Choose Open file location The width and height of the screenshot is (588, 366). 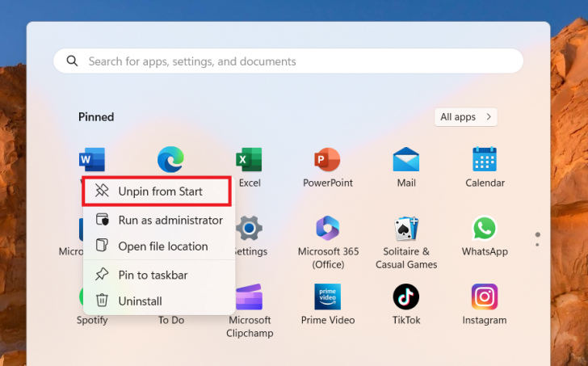159,246
